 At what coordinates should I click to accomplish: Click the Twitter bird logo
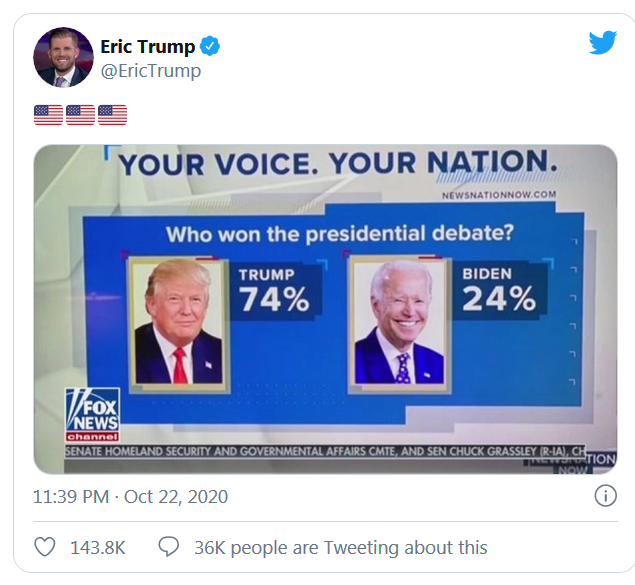pos(602,42)
